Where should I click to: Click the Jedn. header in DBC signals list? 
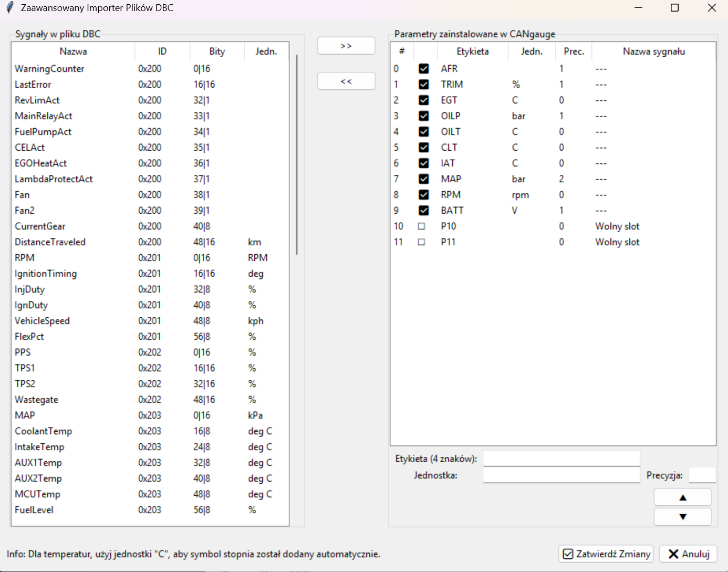click(266, 51)
